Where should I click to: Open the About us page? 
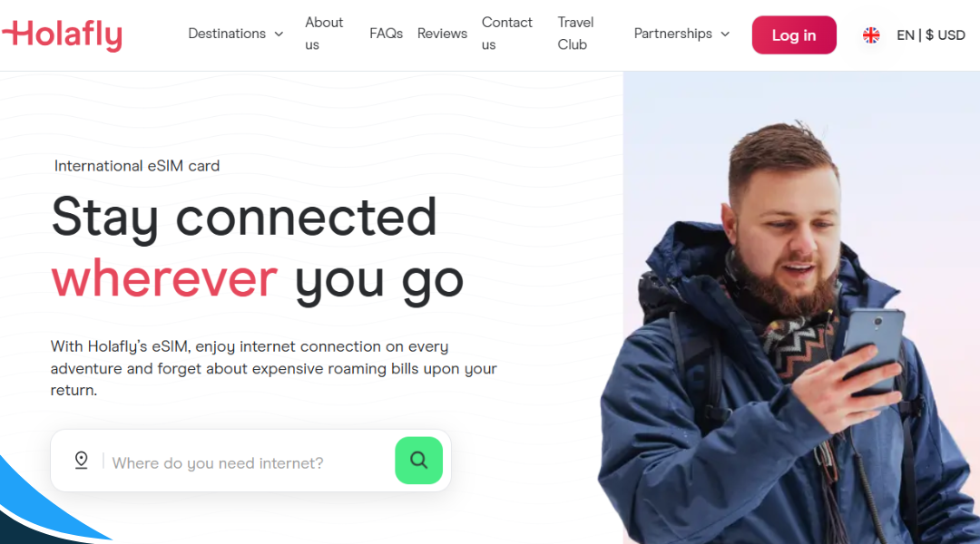coord(324,34)
